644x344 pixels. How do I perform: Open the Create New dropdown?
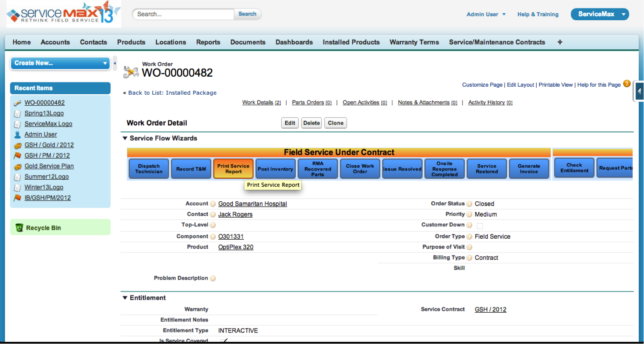[x=60, y=63]
